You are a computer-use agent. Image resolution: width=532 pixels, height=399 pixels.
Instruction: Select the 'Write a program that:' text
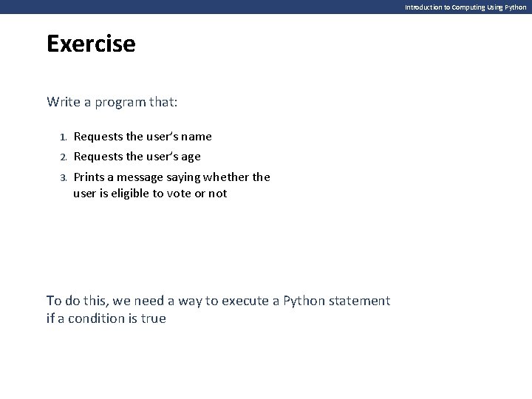coord(112,102)
